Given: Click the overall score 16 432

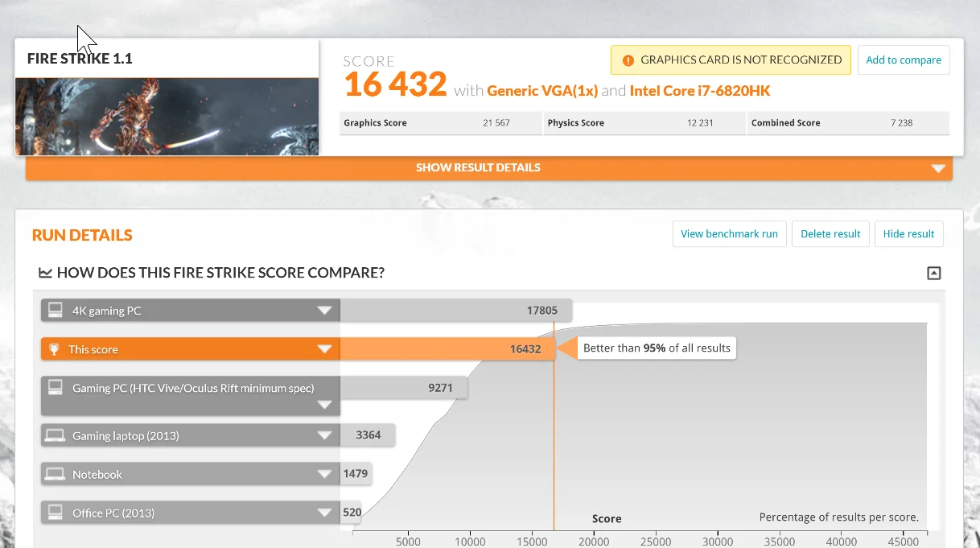Looking at the screenshot, I should (x=395, y=84).
